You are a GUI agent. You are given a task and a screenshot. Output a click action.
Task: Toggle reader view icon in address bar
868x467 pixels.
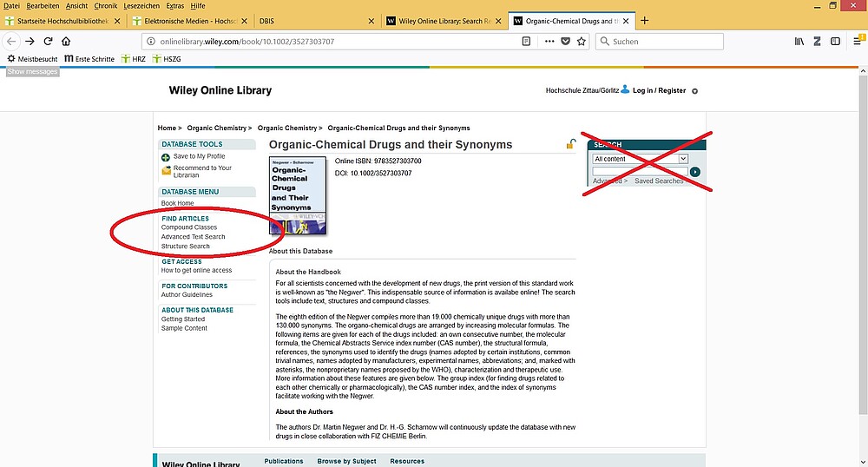(527, 41)
